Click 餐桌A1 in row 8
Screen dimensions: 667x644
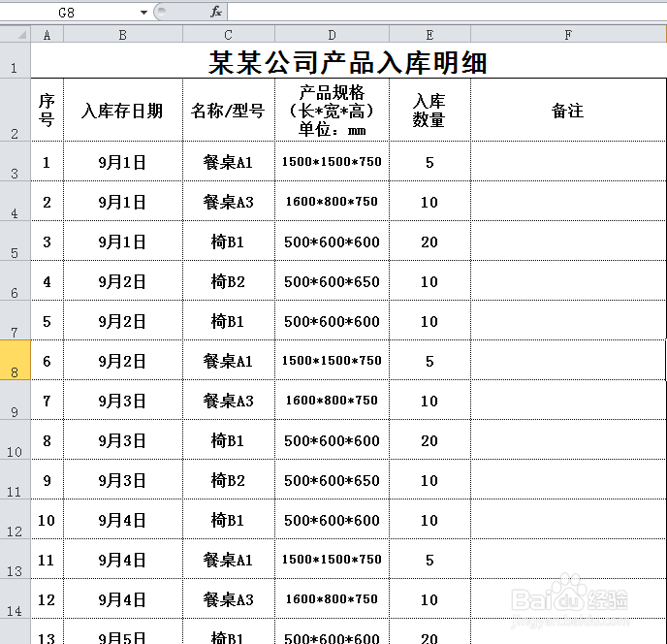229,361
